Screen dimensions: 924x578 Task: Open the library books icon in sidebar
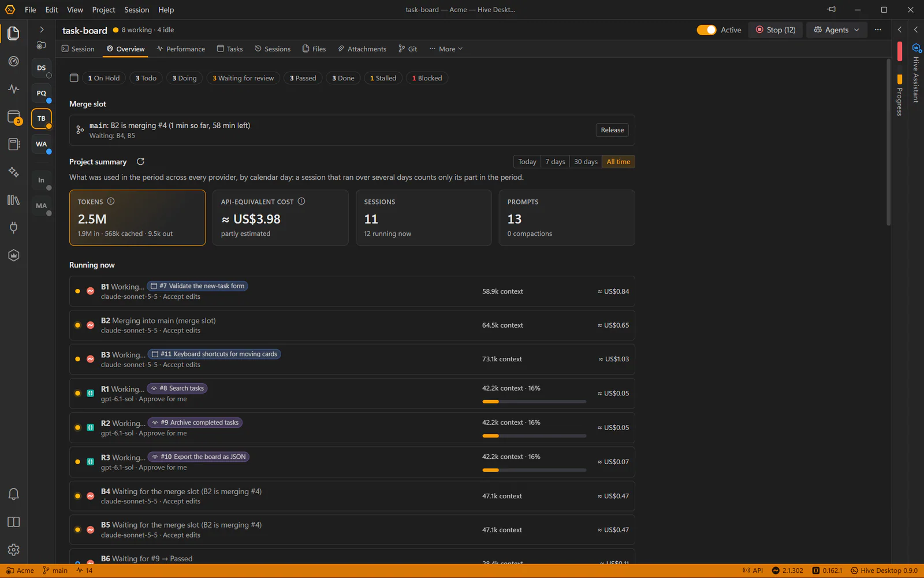[x=14, y=200]
